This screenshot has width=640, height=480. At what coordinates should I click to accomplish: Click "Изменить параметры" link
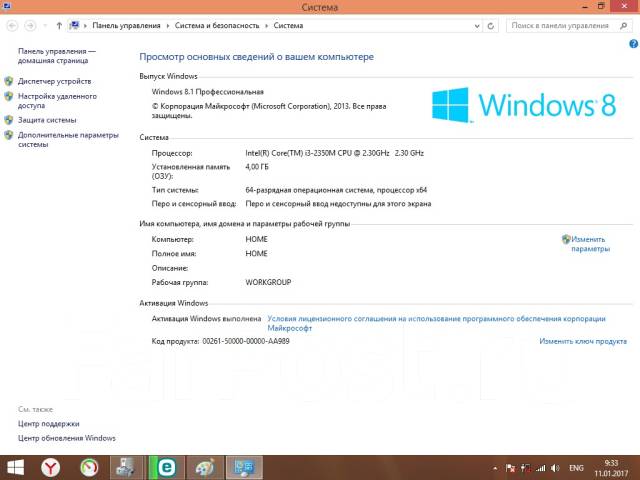(x=590, y=244)
